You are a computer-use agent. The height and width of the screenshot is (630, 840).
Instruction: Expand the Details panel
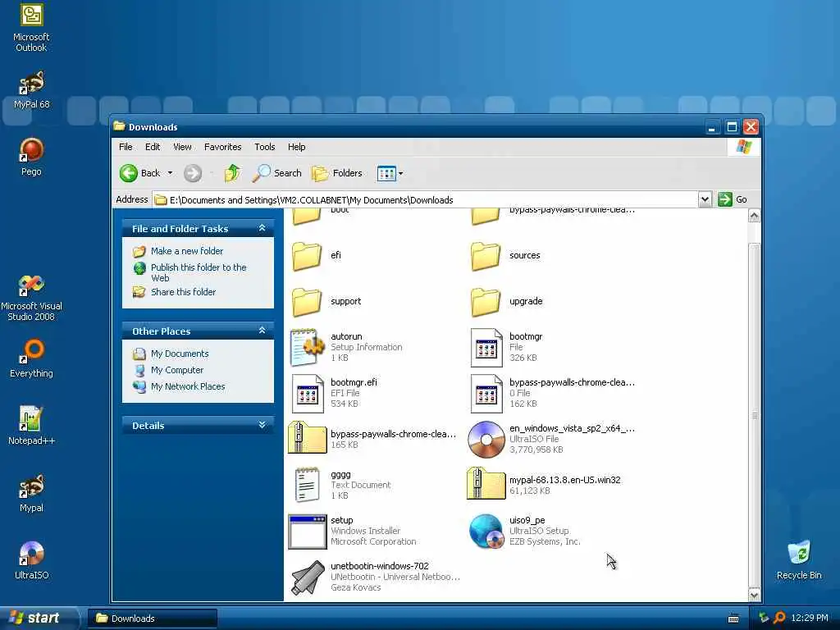(x=262, y=425)
